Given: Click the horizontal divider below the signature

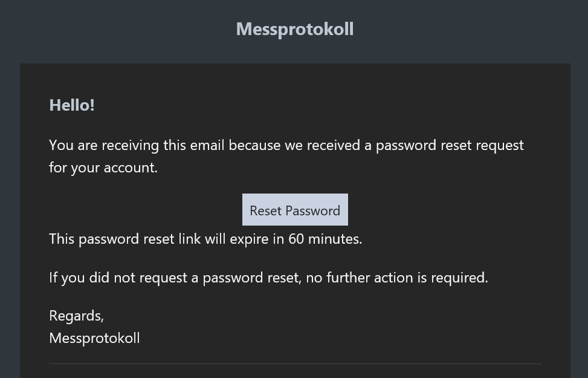Looking at the screenshot, I should [295, 363].
